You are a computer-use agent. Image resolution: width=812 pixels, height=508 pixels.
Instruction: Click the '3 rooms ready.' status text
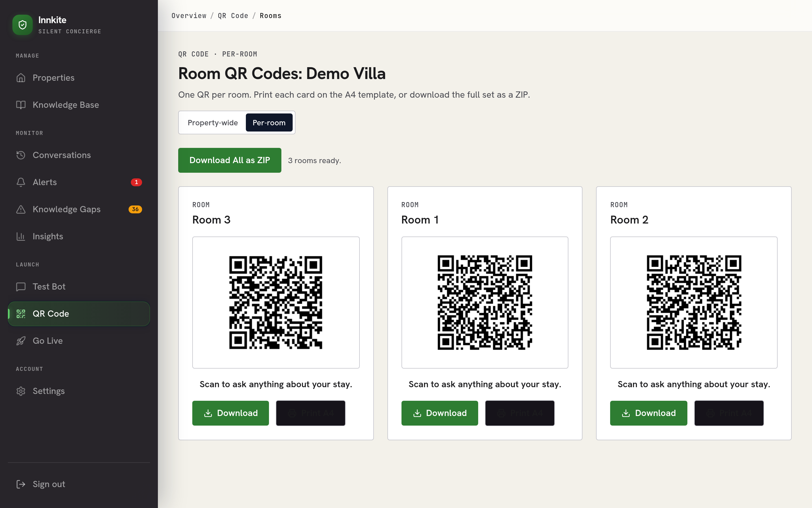tap(314, 161)
